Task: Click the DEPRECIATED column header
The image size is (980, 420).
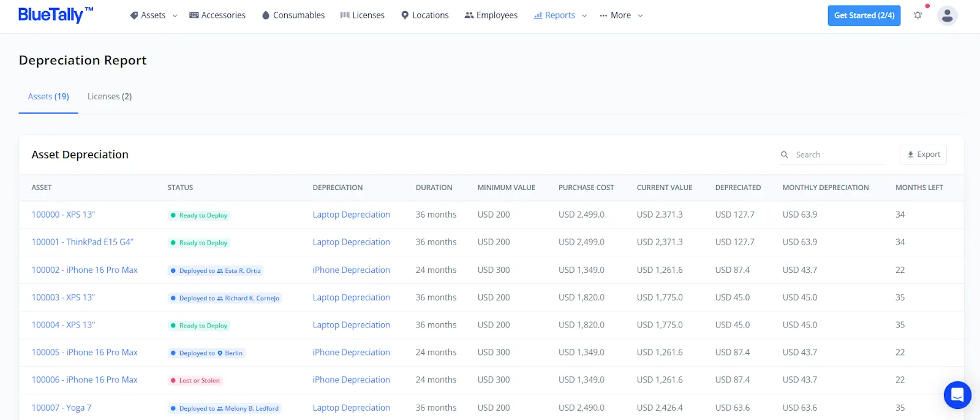Action: pyautogui.click(x=738, y=188)
